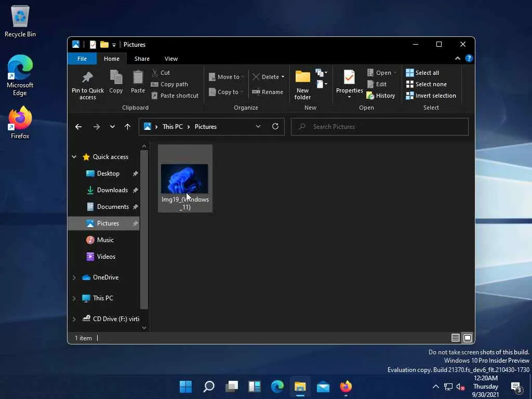The height and width of the screenshot is (399, 532).
Task: Switch to Large icons view in status bar
Action: [x=468, y=338]
